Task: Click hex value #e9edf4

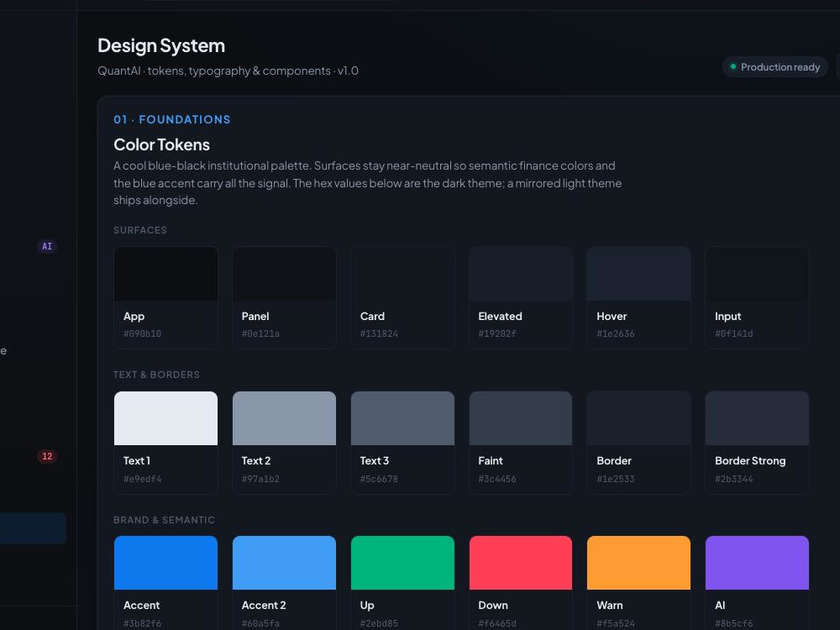Action: (x=143, y=479)
